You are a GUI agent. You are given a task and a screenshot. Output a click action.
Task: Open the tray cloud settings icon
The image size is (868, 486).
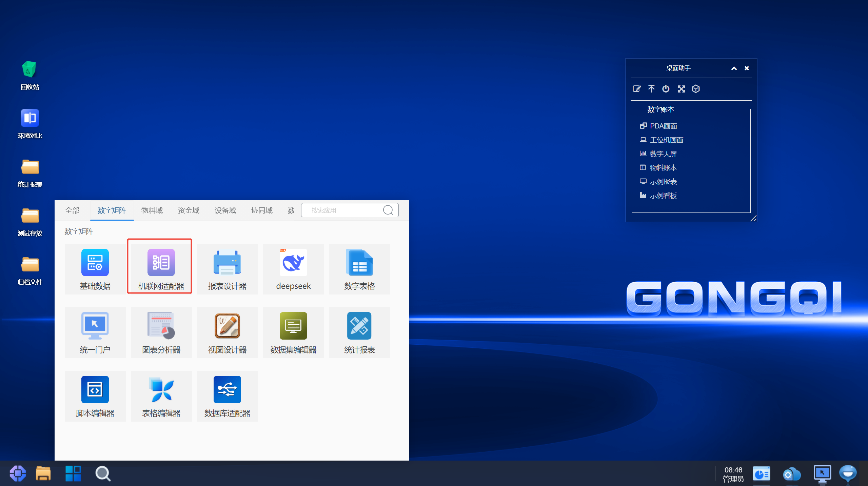click(792, 474)
